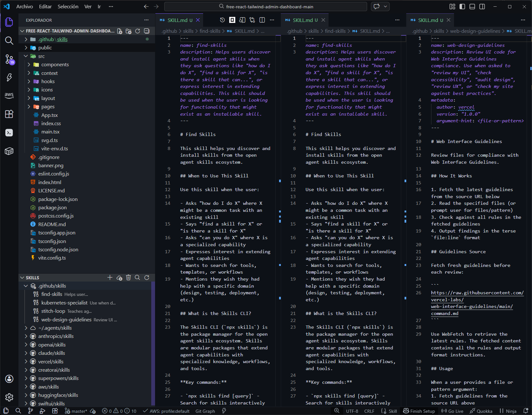This screenshot has height=415, width=532.
Task: Delete skill using trash icon in SKILLS panel
Action: [128, 277]
